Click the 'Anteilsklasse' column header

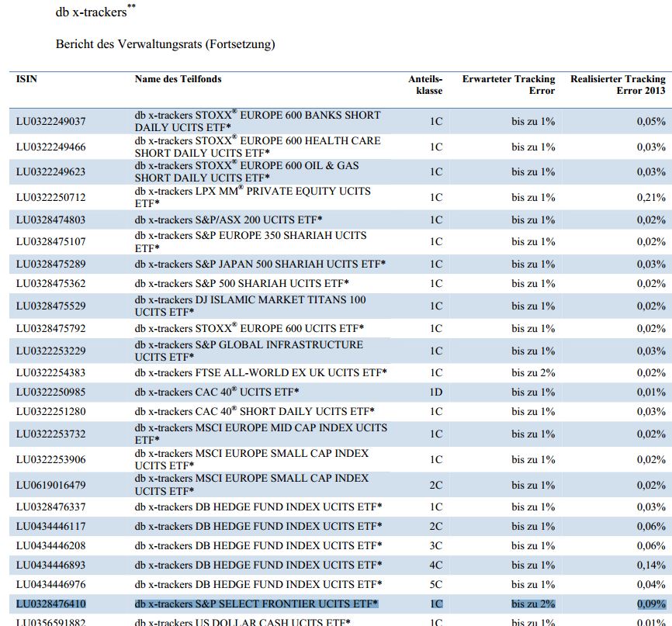(425, 85)
